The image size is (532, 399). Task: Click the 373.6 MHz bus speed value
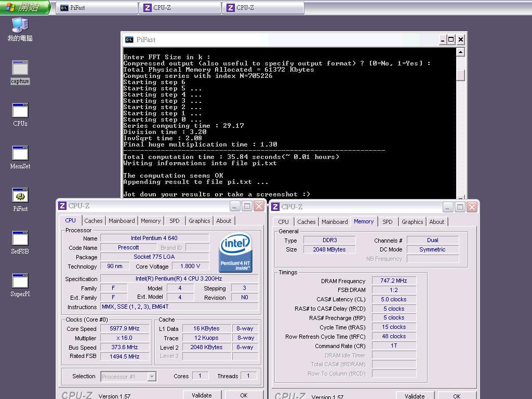pos(125,347)
